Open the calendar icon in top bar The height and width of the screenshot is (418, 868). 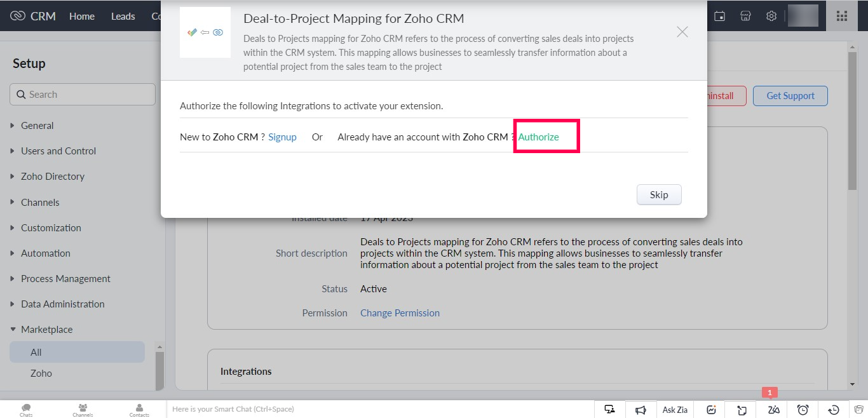(720, 16)
